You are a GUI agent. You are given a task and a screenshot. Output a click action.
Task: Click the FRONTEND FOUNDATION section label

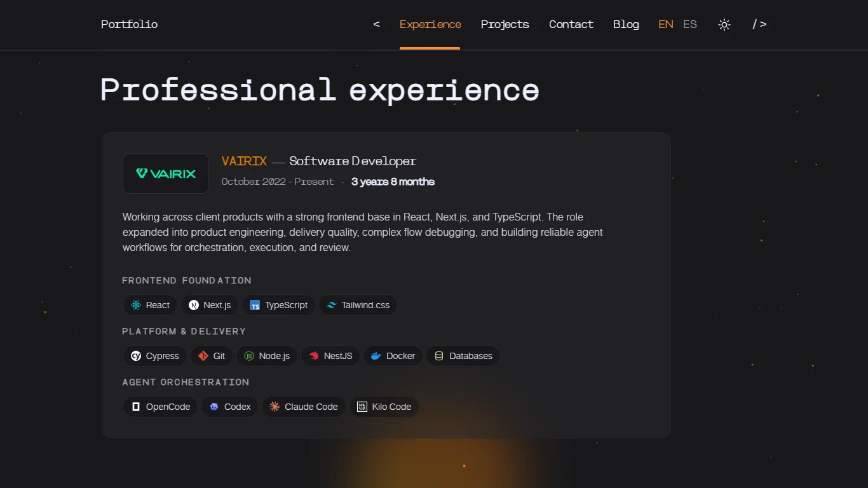click(x=187, y=280)
